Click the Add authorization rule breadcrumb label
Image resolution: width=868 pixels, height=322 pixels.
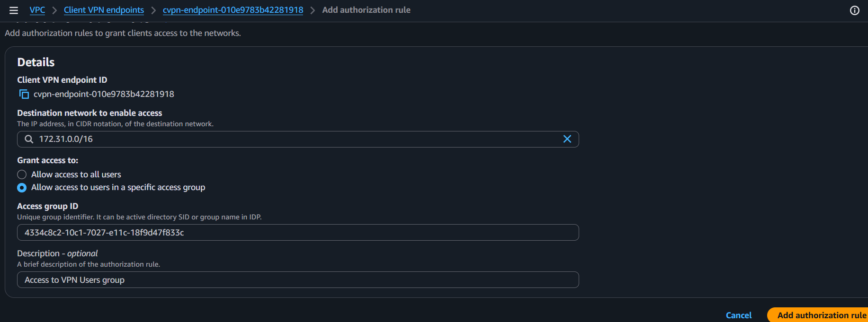point(366,10)
